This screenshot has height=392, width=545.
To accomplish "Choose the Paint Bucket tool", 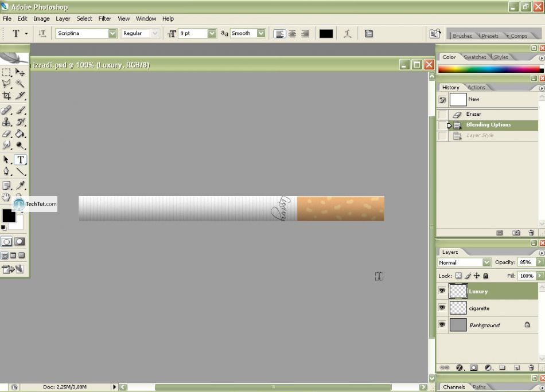I will [x=20, y=134].
